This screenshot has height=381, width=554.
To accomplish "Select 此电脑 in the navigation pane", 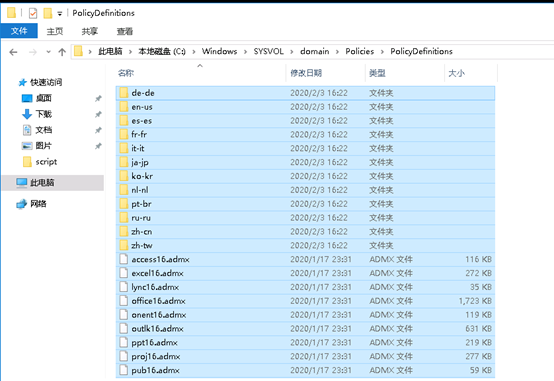I will tap(42, 183).
